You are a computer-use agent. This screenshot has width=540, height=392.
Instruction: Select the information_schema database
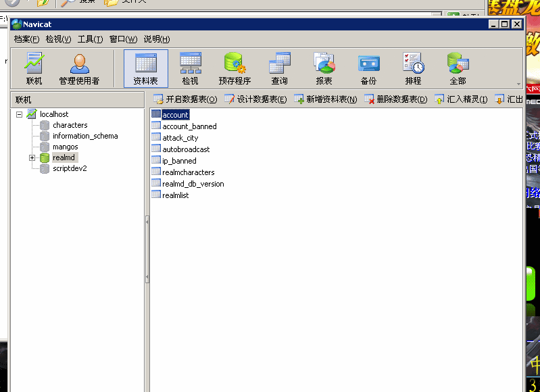(85, 136)
